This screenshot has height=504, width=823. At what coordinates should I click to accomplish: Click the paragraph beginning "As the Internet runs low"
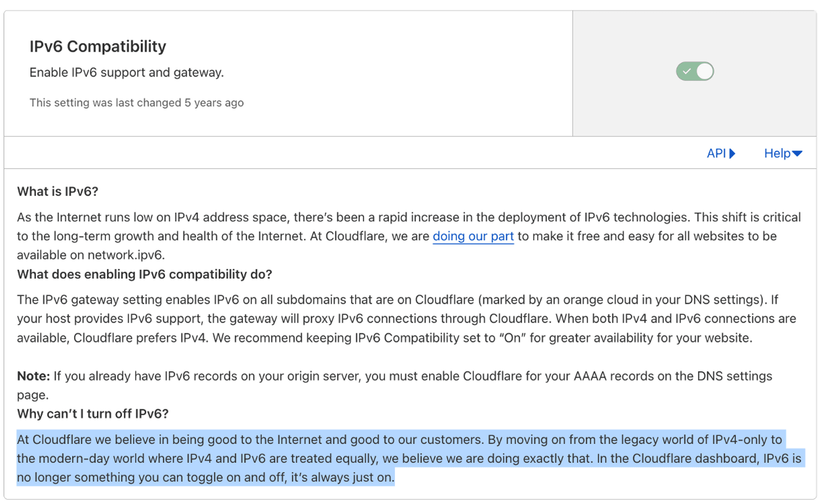(x=409, y=236)
